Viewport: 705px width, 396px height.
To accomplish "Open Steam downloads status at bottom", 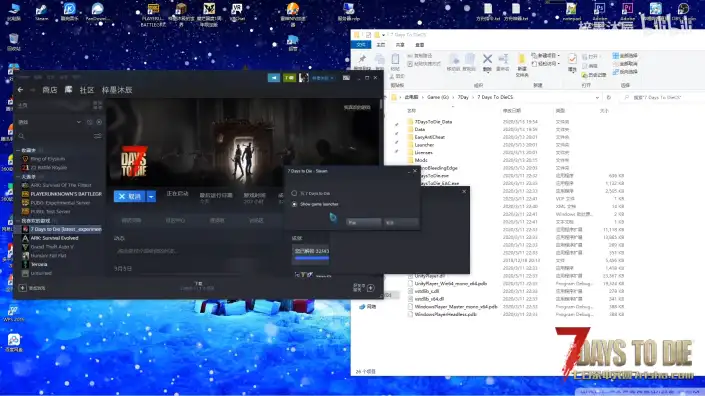I will pos(198,286).
